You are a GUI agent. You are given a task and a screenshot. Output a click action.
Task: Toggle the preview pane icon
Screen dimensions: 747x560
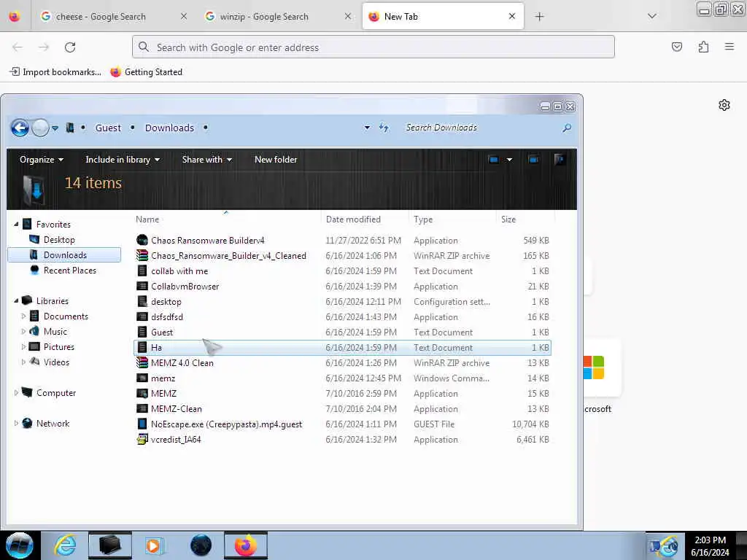click(533, 160)
